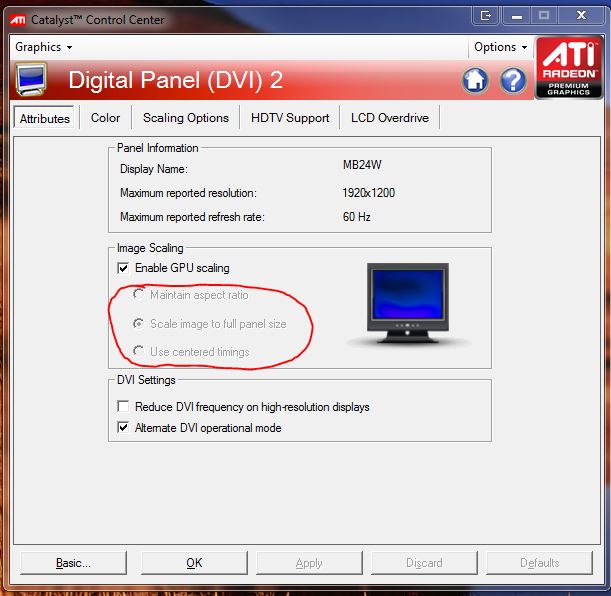Image resolution: width=611 pixels, height=596 pixels.
Task: Click the Apply button
Action: tap(309, 563)
